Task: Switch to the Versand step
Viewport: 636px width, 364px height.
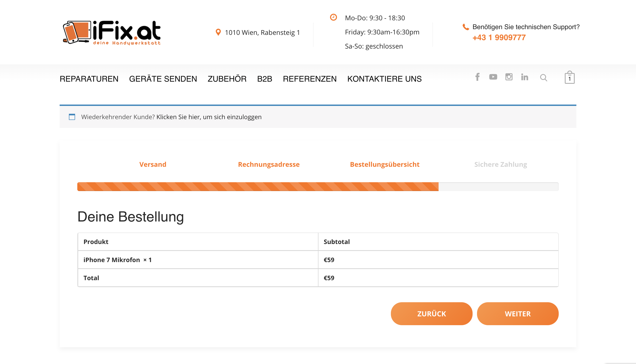Action: click(153, 165)
